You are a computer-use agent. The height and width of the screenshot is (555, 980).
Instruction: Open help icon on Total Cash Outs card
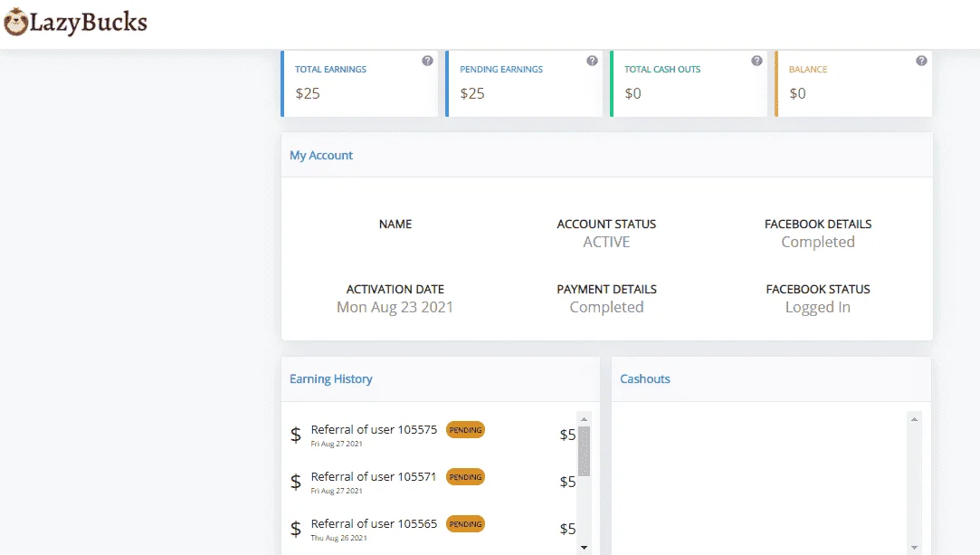756,61
